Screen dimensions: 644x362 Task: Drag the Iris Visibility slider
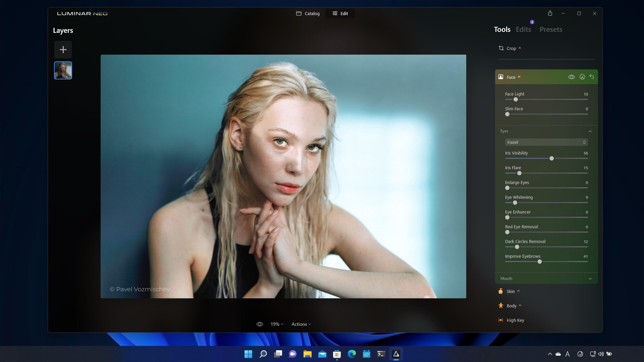pyautogui.click(x=552, y=158)
